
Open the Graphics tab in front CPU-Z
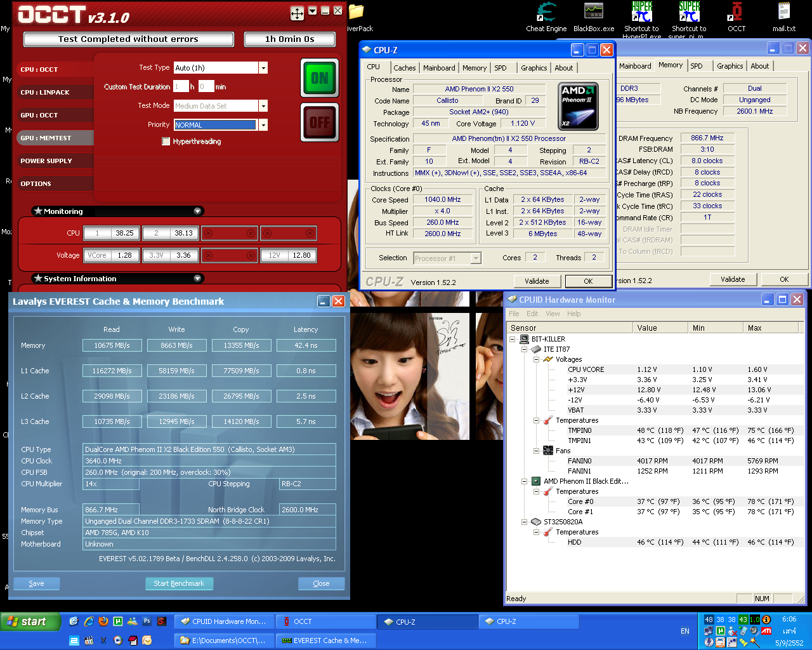tap(534, 68)
